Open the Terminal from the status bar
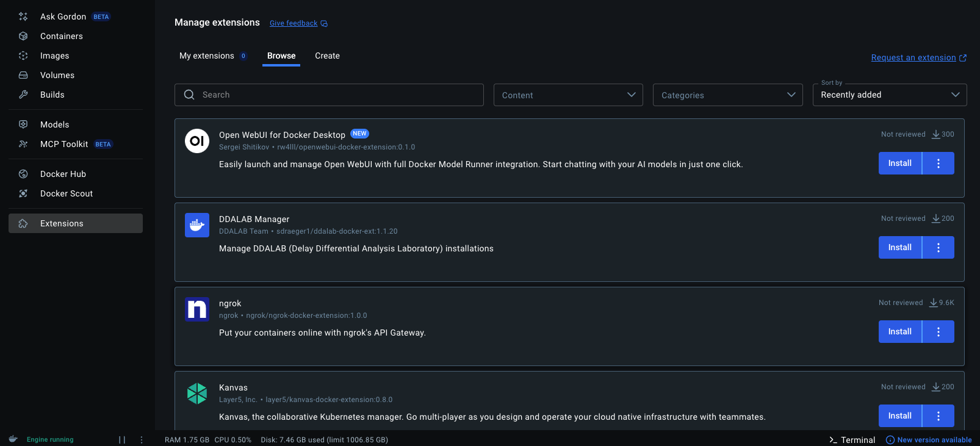Screen dimensions: 980x446 coord(852,439)
